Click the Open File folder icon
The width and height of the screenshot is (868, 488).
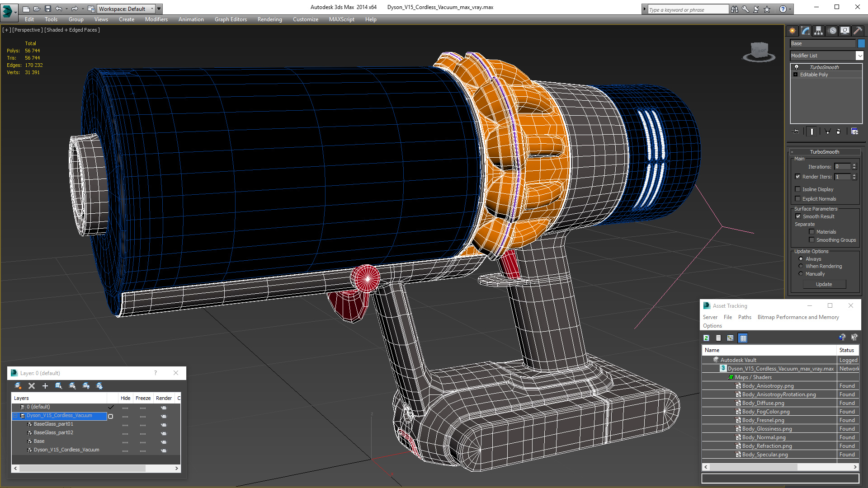(x=37, y=9)
